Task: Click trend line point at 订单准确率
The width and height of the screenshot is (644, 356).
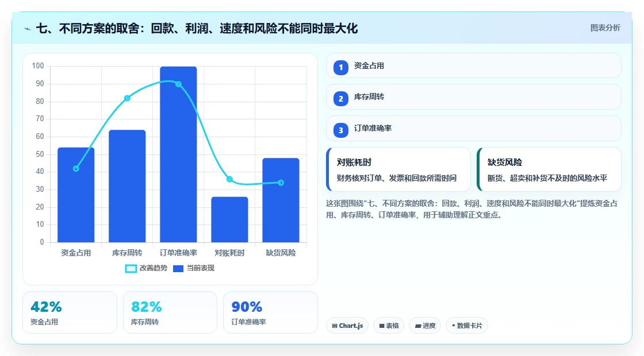Action: pyautogui.click(x=178, y=84)
